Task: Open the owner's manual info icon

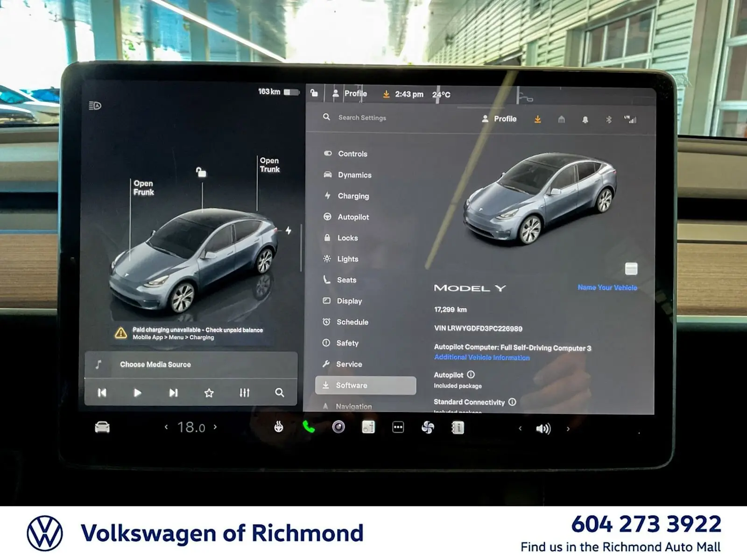Action: (x=458, y=427)
